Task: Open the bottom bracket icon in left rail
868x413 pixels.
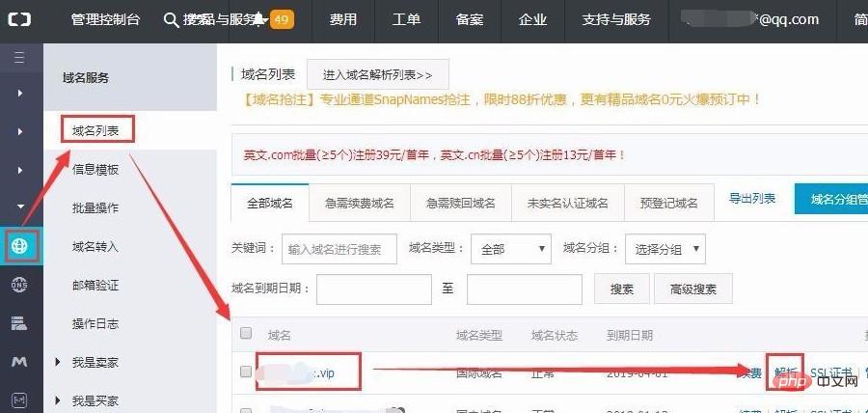Action: pyautogui.click(x=20, y=399)
